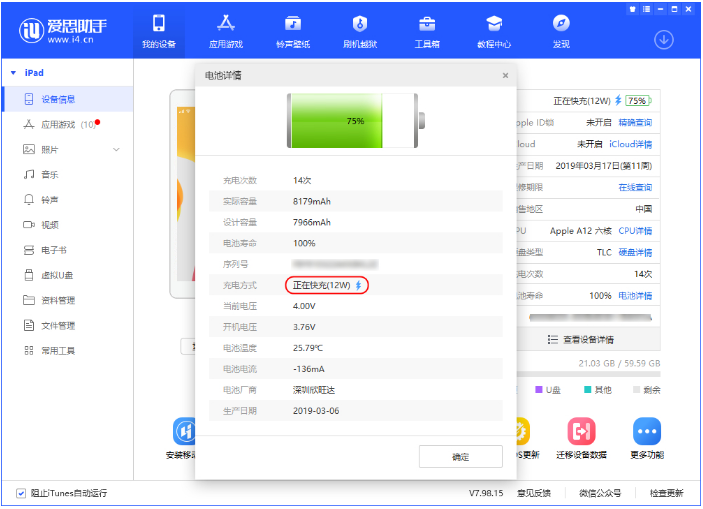This screenshot has height=509, width=703.
Task: Close the 电池详情 dialog
Action: tap(504, 75)
